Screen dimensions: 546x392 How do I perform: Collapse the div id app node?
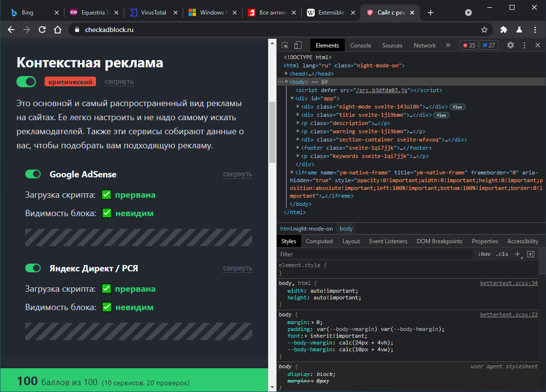tap(292, 98)
